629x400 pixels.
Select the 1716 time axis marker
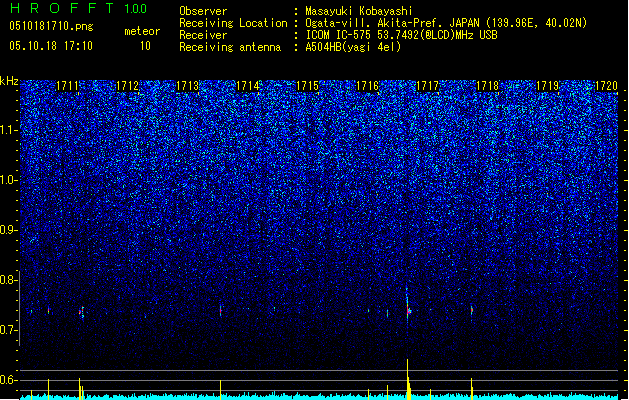coord(367,86)
